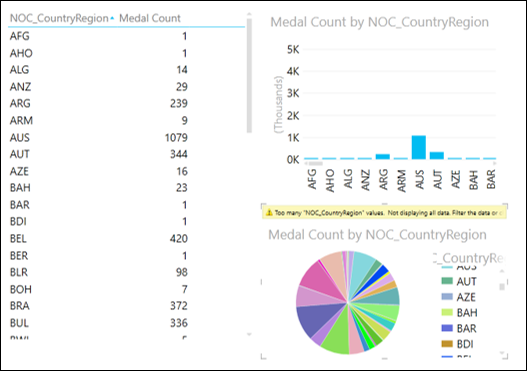Screen dimensions: 527x371
Task: Click the BDI legend color swatch
Action: click(x=447, y=344)
